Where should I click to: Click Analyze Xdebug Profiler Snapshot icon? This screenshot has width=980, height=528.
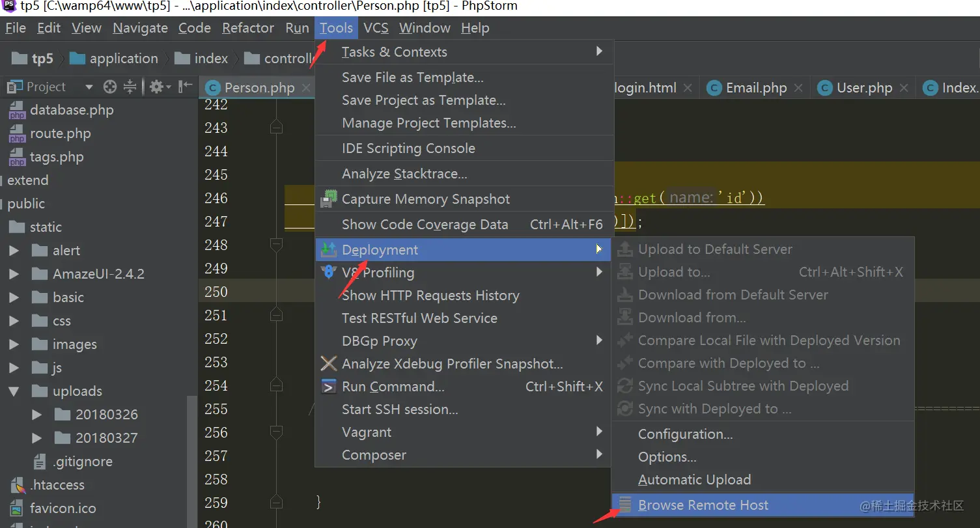[x=329, y=363]
